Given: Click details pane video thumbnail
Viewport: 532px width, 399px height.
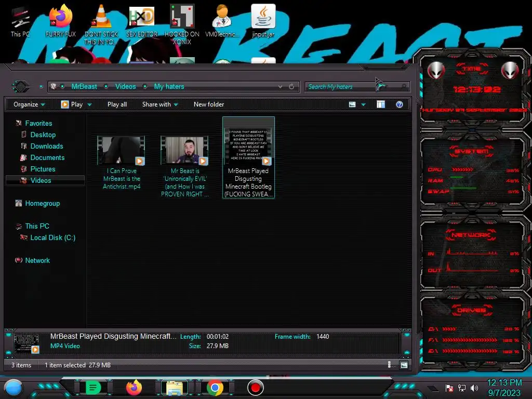Looking at the screenshot, I should pyautogui.click(x=26, y=343).
